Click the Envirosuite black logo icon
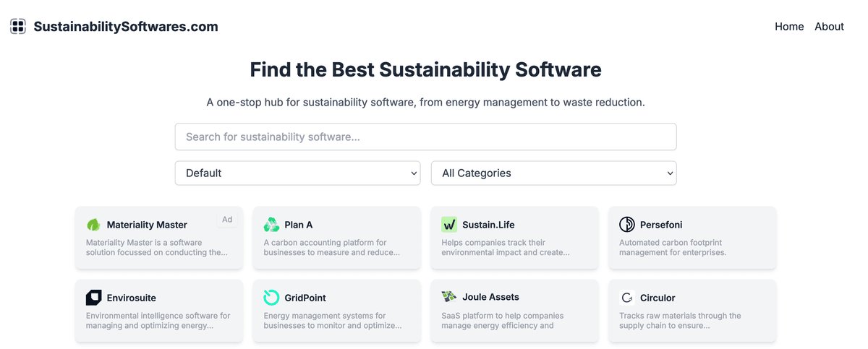The image size is (868, 349). click(93, 298)
